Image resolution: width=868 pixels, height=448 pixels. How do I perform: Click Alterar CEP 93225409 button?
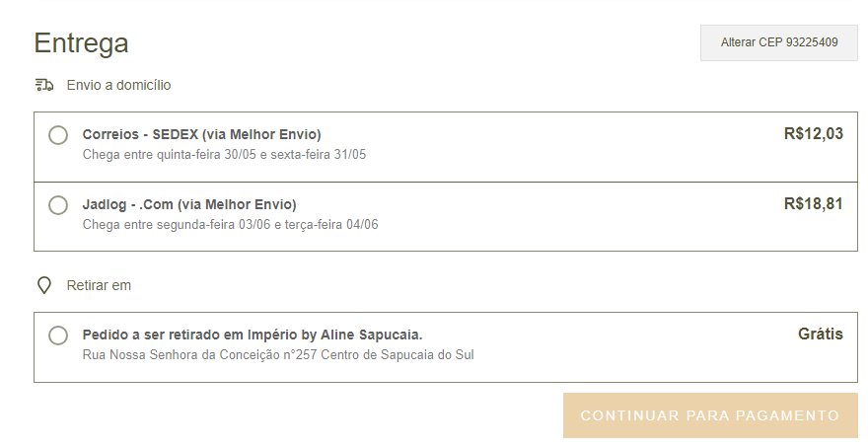779,42
